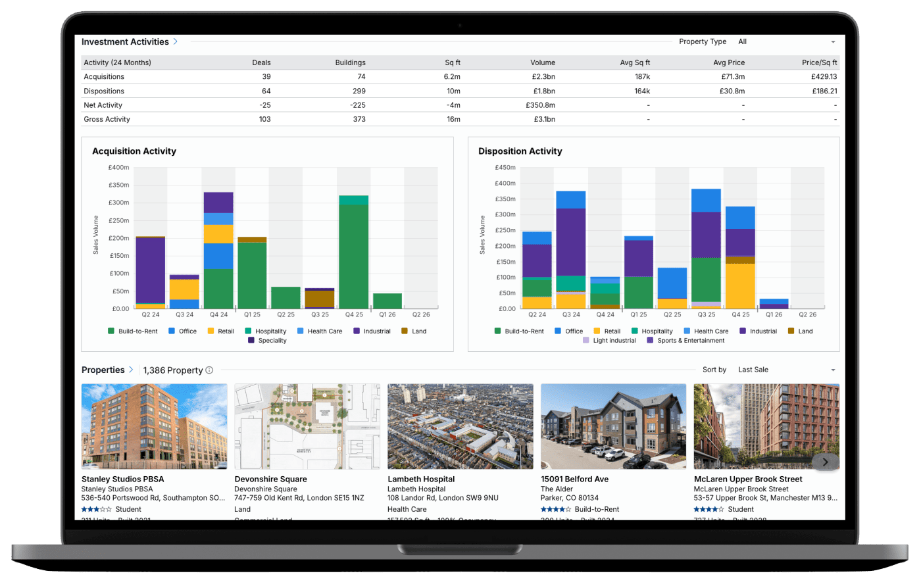Toggle Build-to-Rent legend in Acquisition Activity chart
Screen dimensions: 921x588
tap(132, 331)
